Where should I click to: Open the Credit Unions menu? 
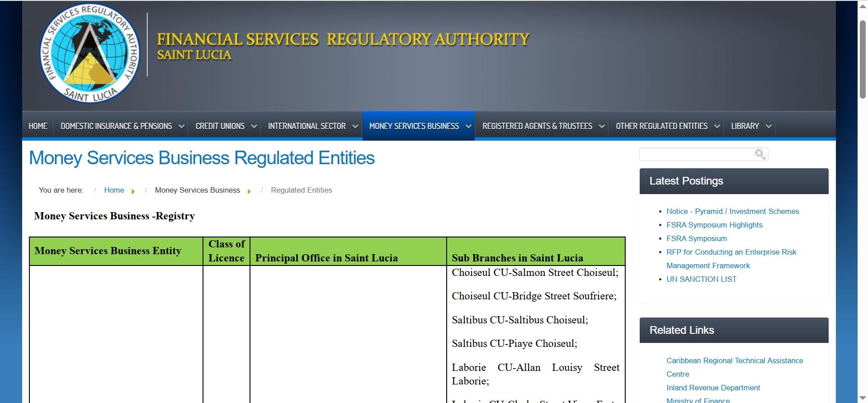(220, 126)
